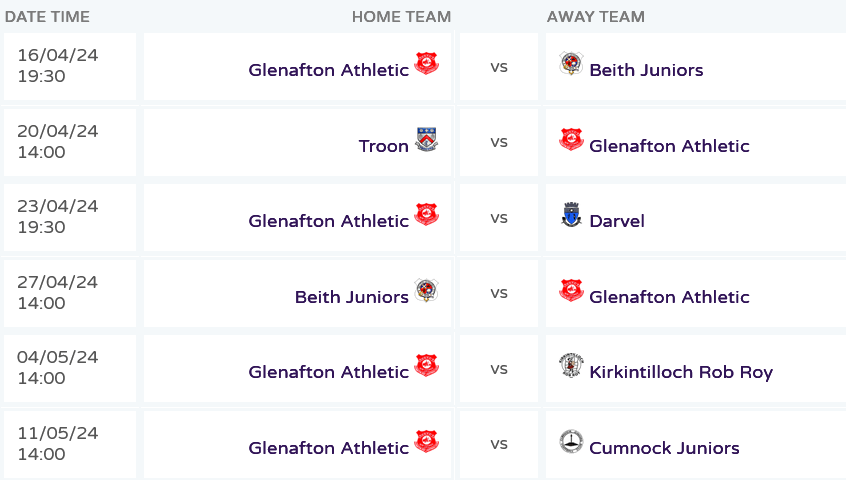The image size is (846, 480).
Task: Open the Cumnock Juniors team link
Action: (664, 448)
